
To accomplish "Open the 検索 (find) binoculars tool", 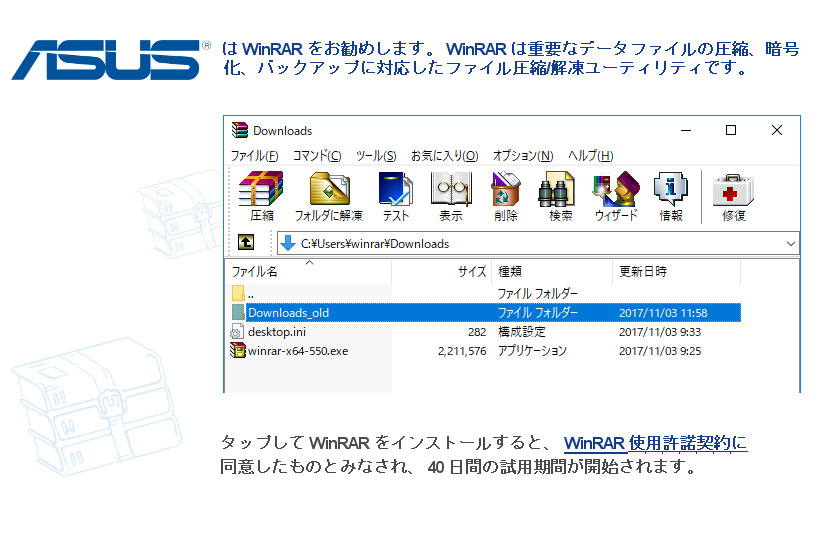I will pos(560,196).
